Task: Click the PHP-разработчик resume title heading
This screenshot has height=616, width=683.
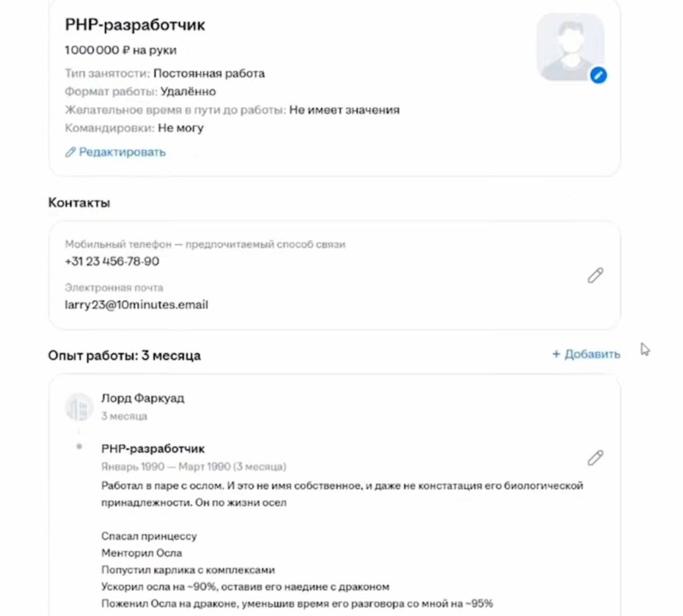Action: point(135,25)
